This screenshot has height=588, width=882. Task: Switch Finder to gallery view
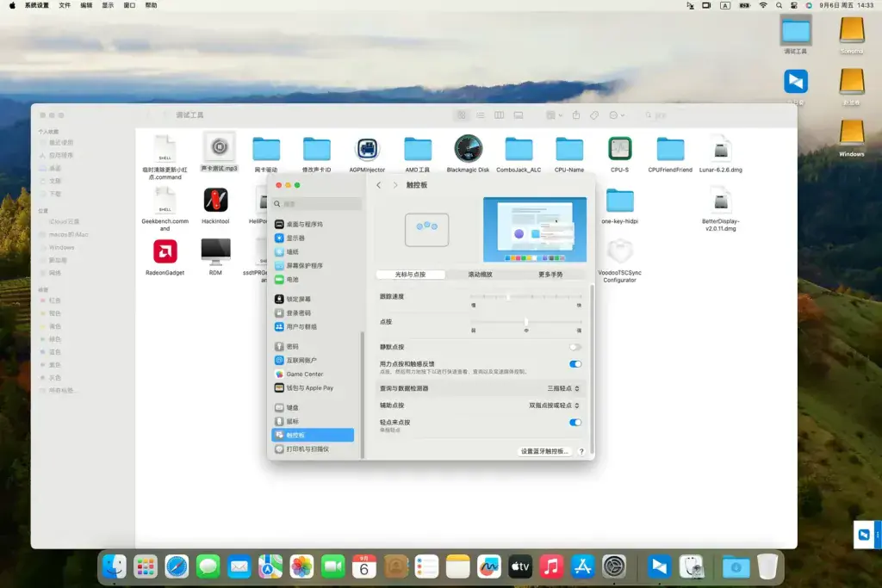[x=518, y=115]
